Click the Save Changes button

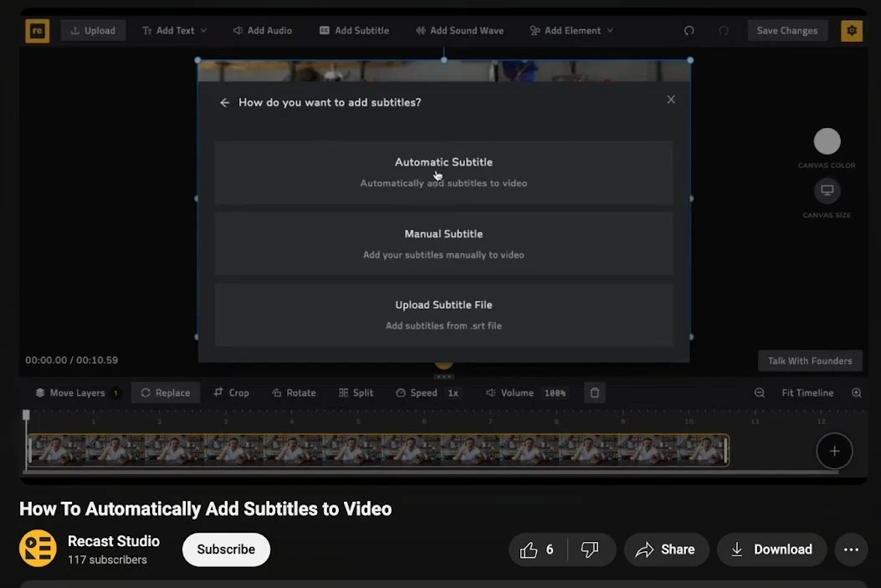786,31
